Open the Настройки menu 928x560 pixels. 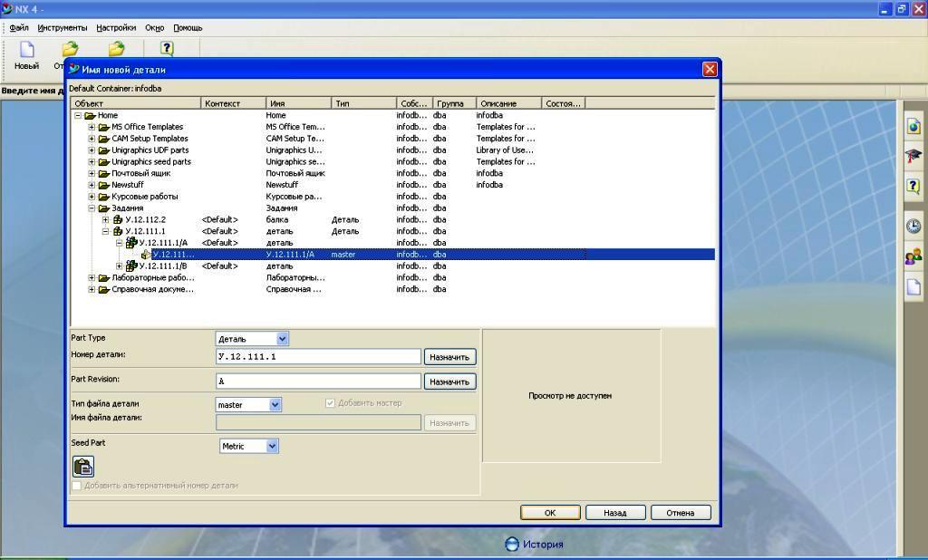[116, 28]
